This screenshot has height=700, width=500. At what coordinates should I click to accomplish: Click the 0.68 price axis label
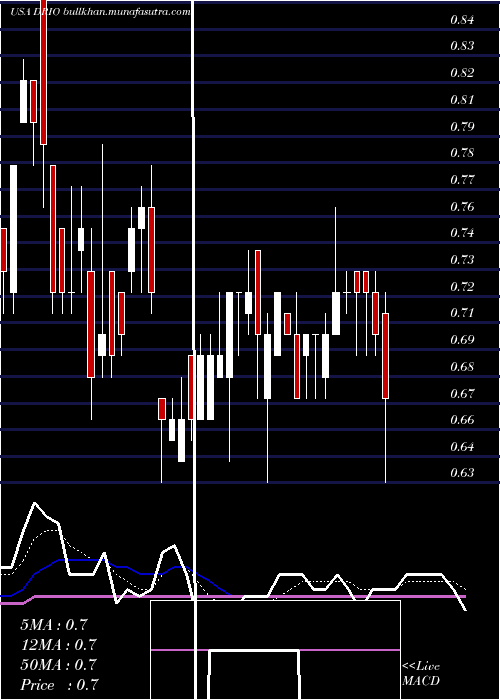(462, 367)
